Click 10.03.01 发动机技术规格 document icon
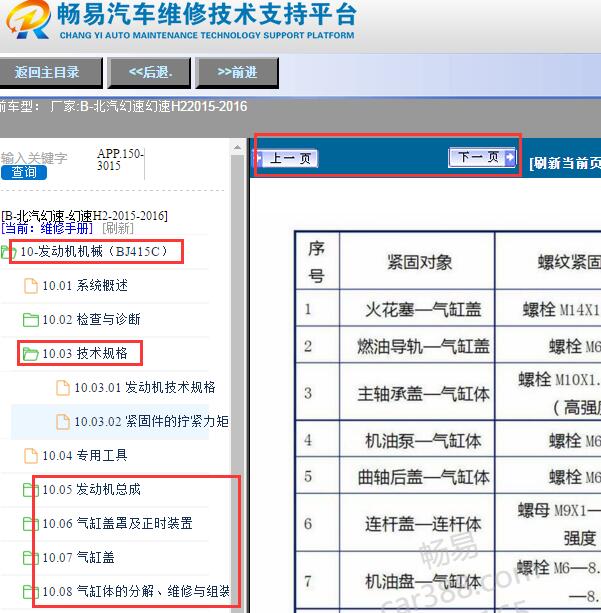This screenshot has width=601, height=613. (63, 388)
